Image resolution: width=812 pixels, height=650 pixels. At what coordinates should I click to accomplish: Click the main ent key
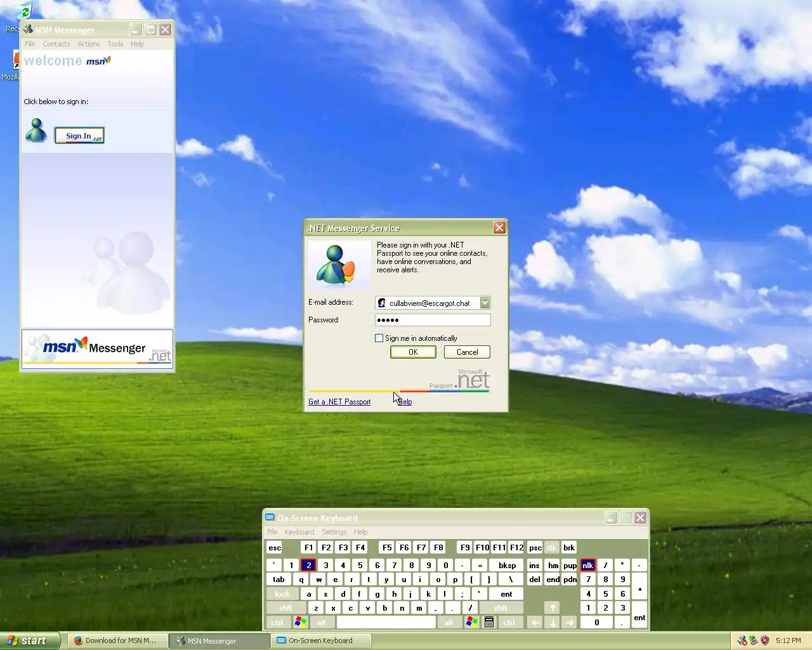[x=507, y=594]
